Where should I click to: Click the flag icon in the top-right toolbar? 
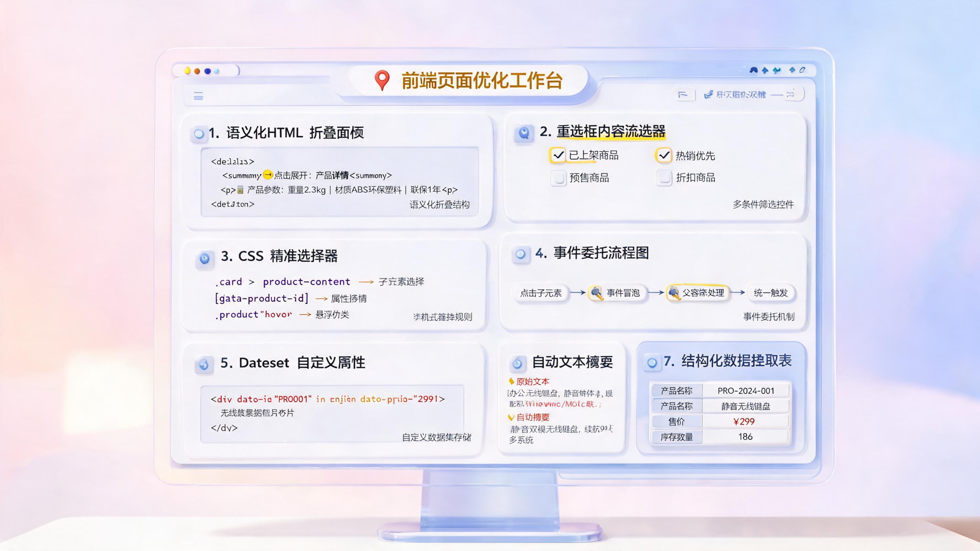pos(683,94)
